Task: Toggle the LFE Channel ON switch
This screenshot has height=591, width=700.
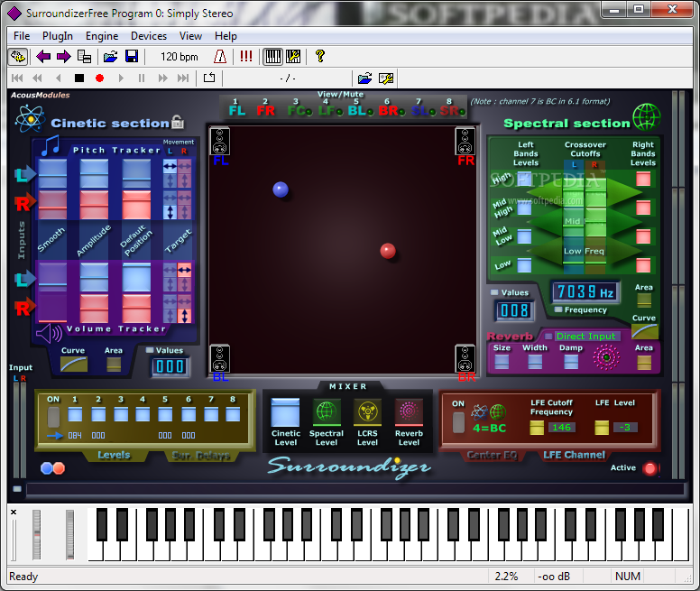Action: pyautogui.click(x=458, y=422)
